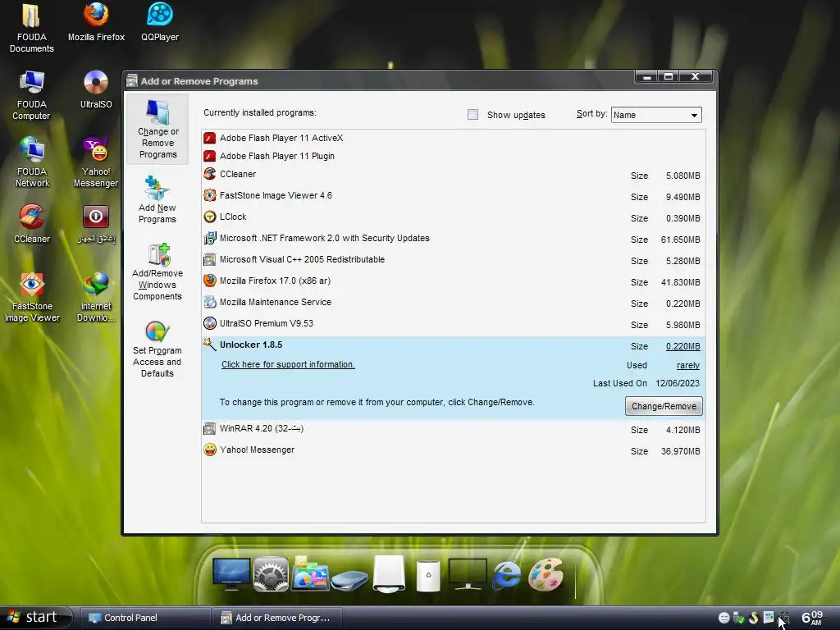Viewport: 840px width, 630px height.
Task: Launch the Yahoo! Messenger desktop shortcut
Action: 96,162
